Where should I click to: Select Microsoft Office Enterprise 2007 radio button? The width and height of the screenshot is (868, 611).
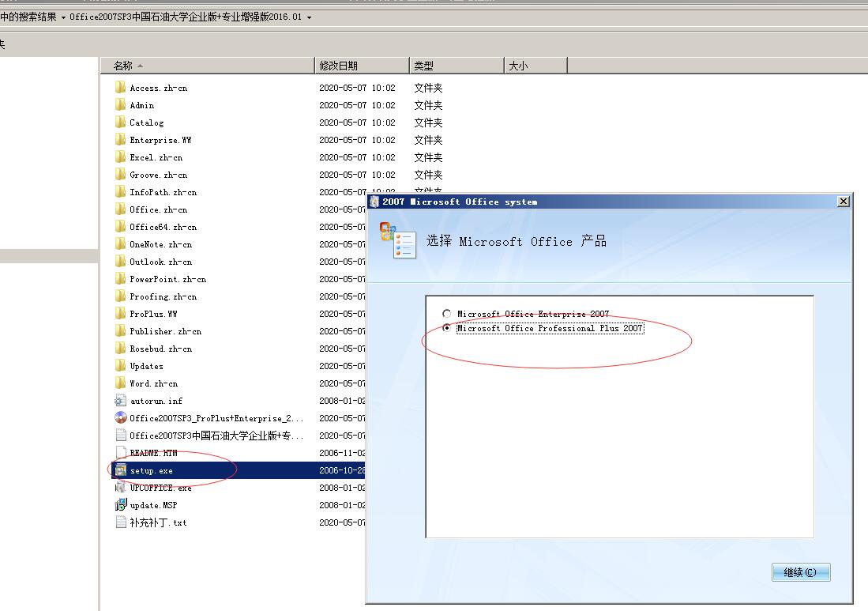(447, 314)
